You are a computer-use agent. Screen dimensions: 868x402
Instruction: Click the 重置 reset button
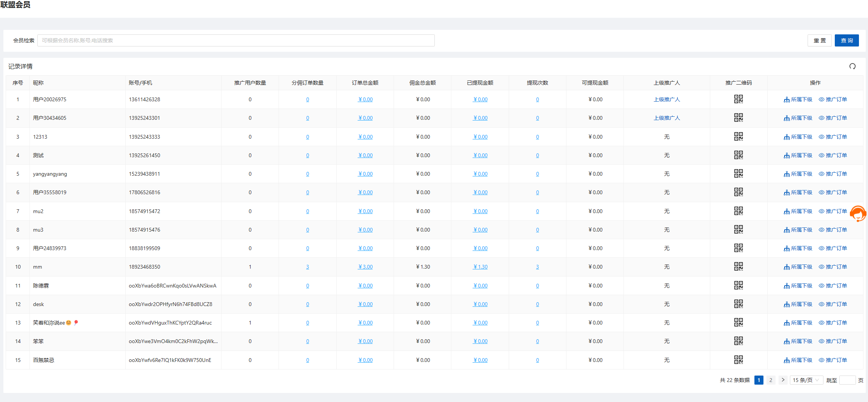(x=819, y=40)
